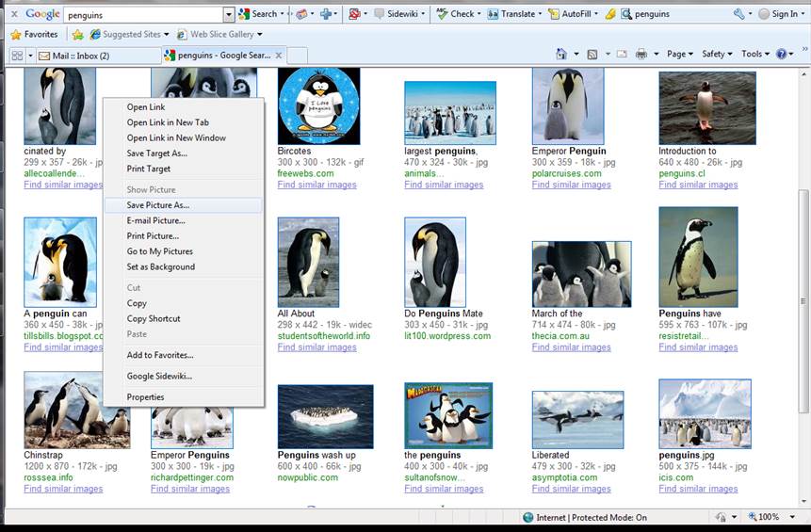Open the Safety dropdown menu
811x532 pixels.
coord(717,55)
